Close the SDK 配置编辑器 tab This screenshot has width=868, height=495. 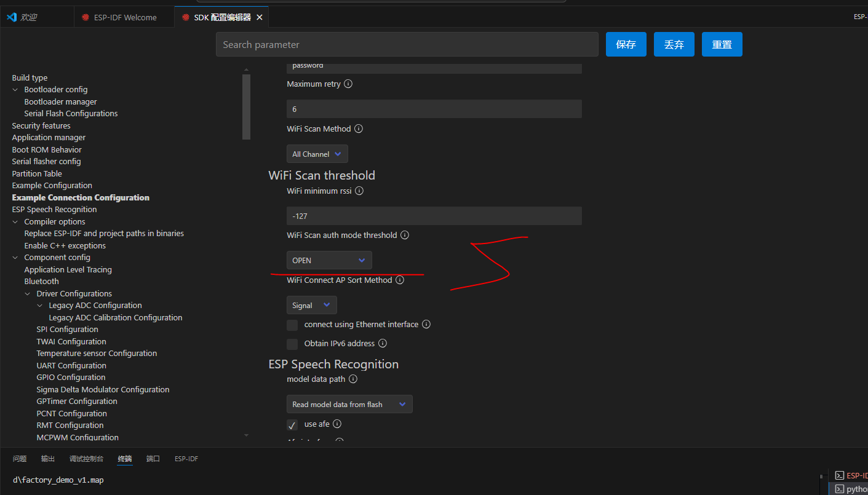pos(260,18)
